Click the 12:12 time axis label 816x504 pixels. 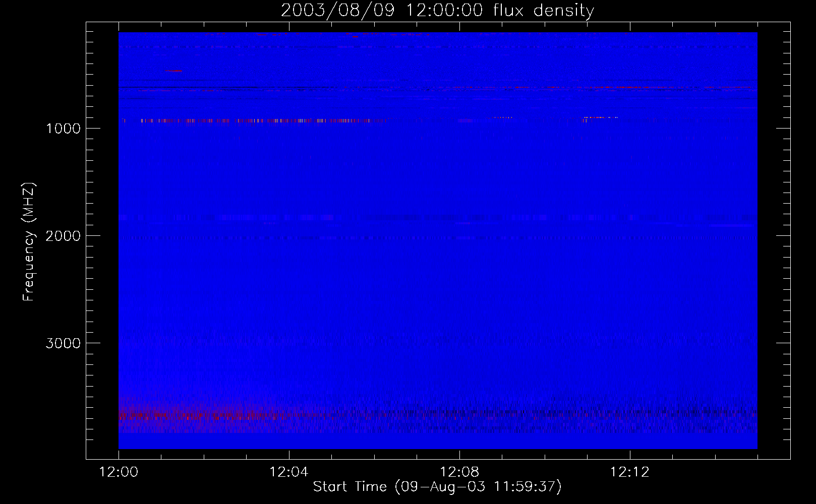tap(630, 472)
